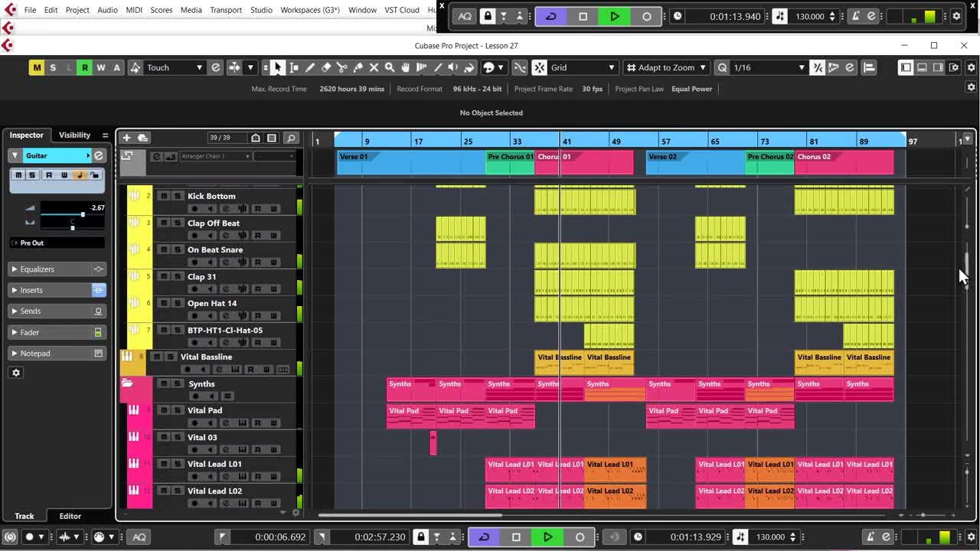Screen dimensions: 980x551
Task: Mute the Kick Bottom track
Action: pos(163,196)
